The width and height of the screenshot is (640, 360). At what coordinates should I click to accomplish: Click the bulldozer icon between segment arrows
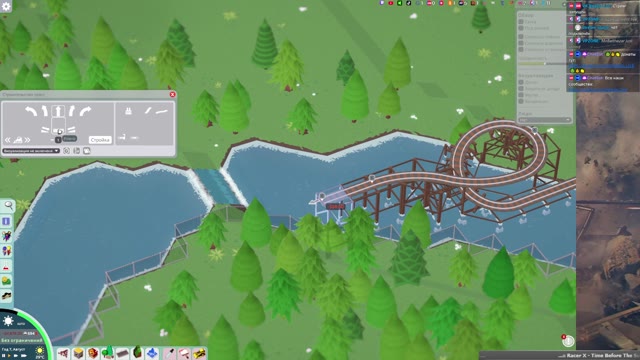18,140
